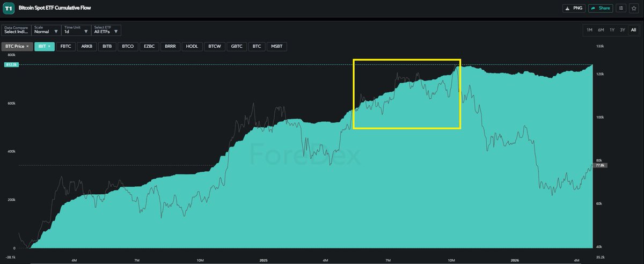Toggle the MSBT ETF chip
Image resolution: width=644 pixels, height=264 pixels.
tap(276, 47)
